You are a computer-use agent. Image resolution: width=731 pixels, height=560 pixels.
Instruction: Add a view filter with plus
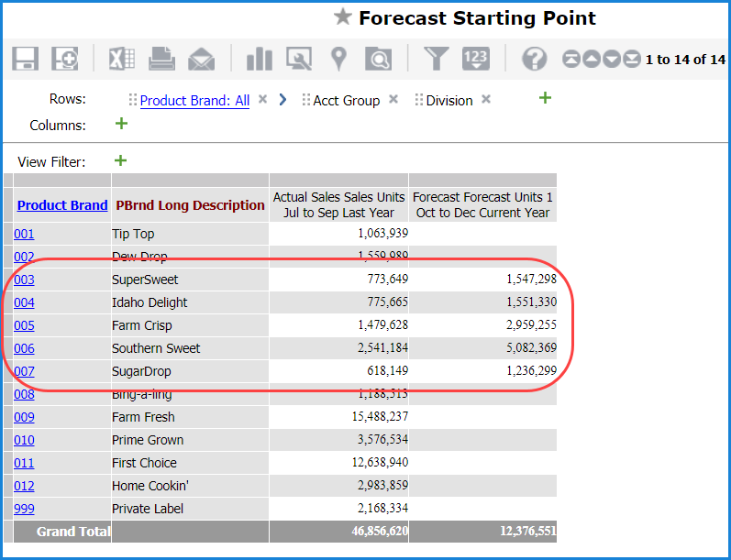tap(121, 160)
